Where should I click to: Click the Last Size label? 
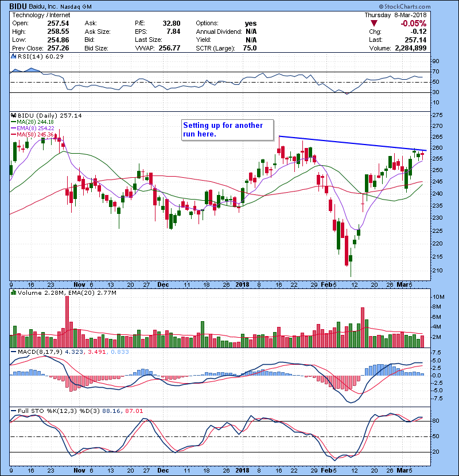(x=148, y=40)
